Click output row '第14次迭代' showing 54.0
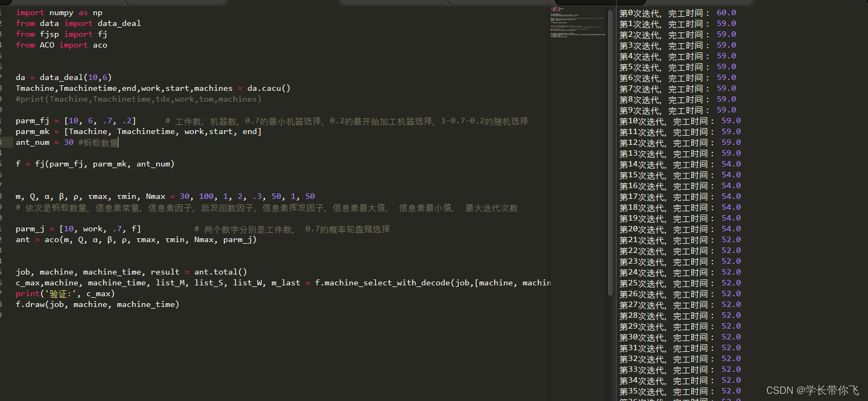Viewport: 868px width, 401px height. [x=680, y=164]
